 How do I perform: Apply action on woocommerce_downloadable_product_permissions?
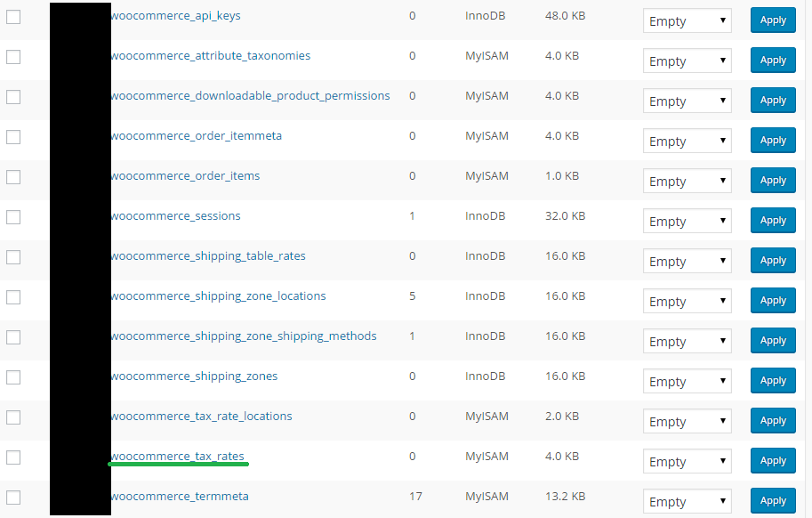[x=773, y=100]
